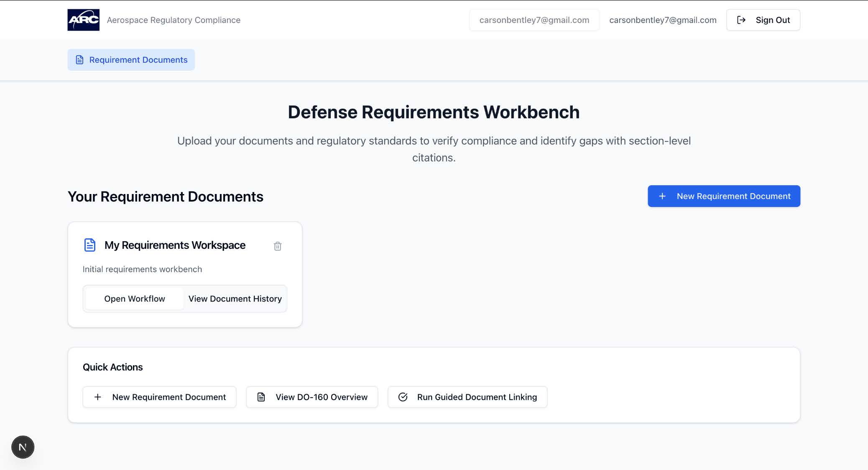Click the Aerospace Regulatory Compliance title text
The width and height of the screenshot is (868, 470).
tap(174, 20)
